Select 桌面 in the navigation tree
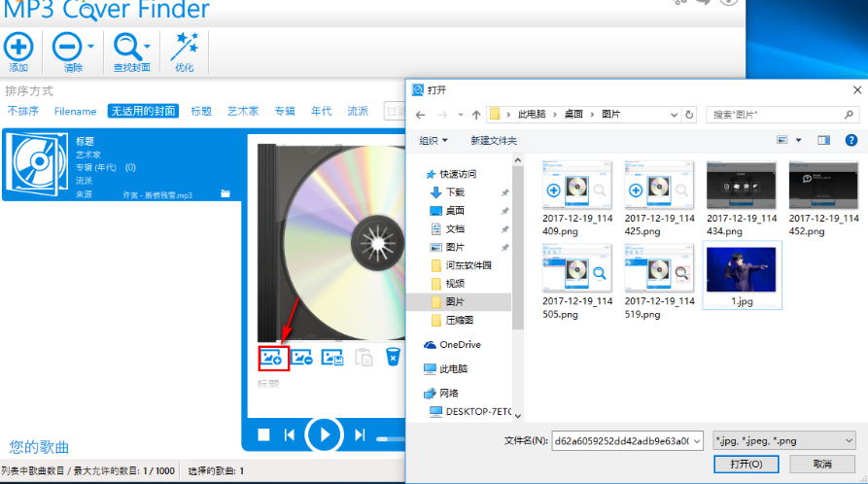 (455, 211)
